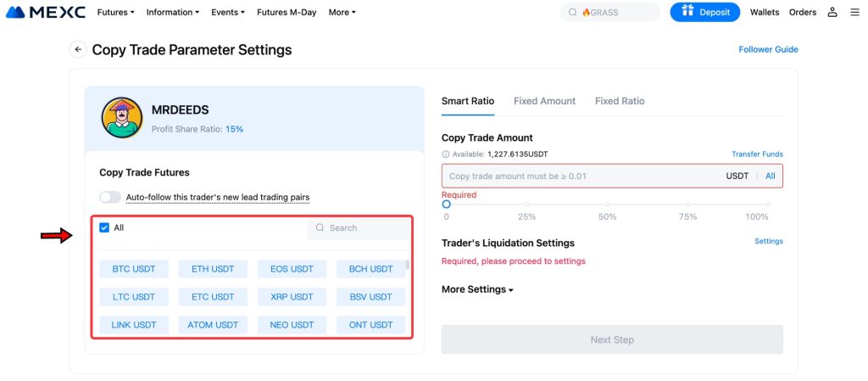Switch to Smart Ratio tab
Viewport: 868px width, 381px height.
pos(468,101)
